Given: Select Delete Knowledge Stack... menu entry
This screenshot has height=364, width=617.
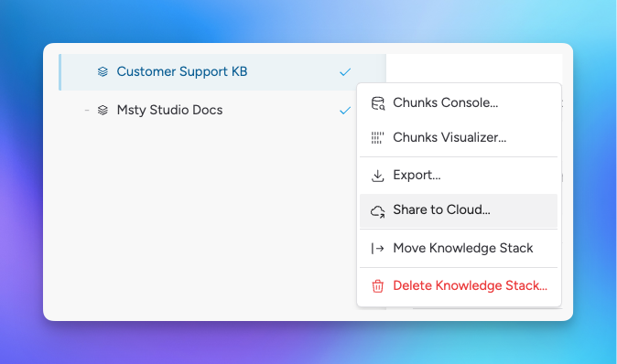Looking at the screenshot, I should click(459, 285).
